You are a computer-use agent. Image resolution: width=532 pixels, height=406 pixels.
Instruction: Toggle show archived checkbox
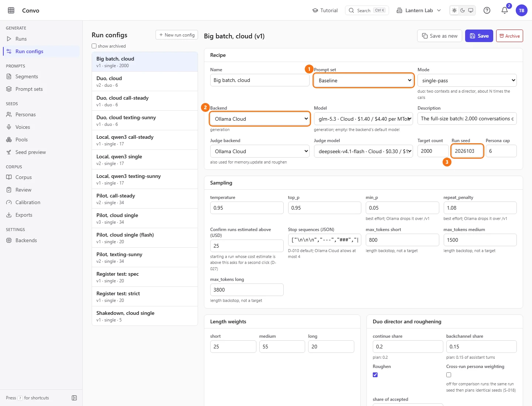click(x=94, y=46)
